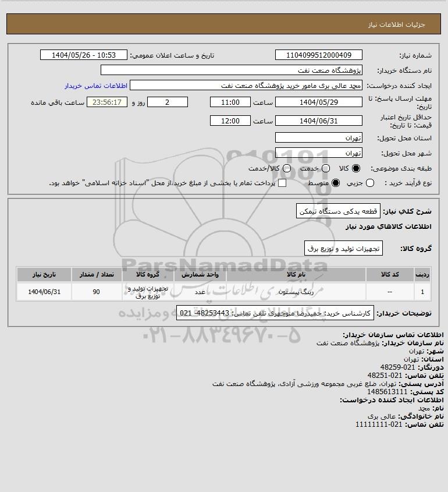This screenshot has height=492, width=448.
Task: Click the price validity date 1404/06/31 field
Action: [x=318, y=121]
